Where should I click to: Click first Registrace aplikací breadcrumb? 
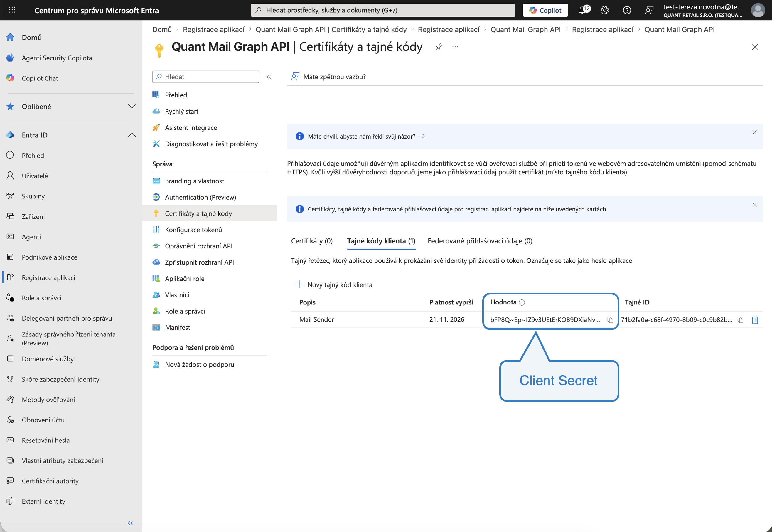pos(214,29)
